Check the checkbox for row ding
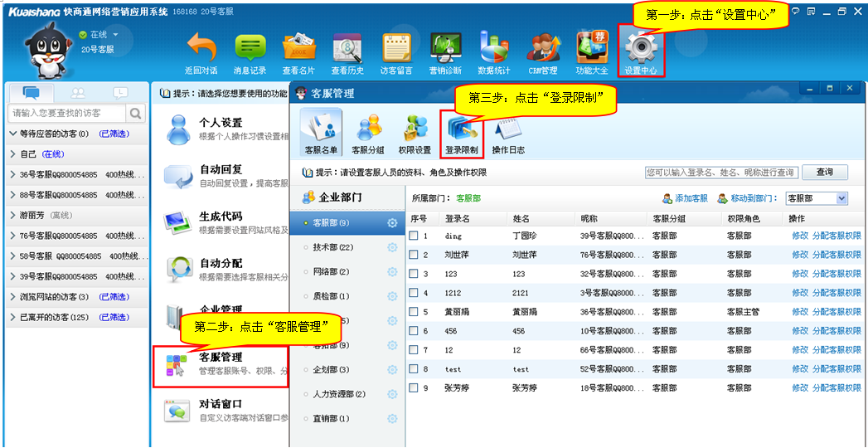868x448 pixels. 414,236
